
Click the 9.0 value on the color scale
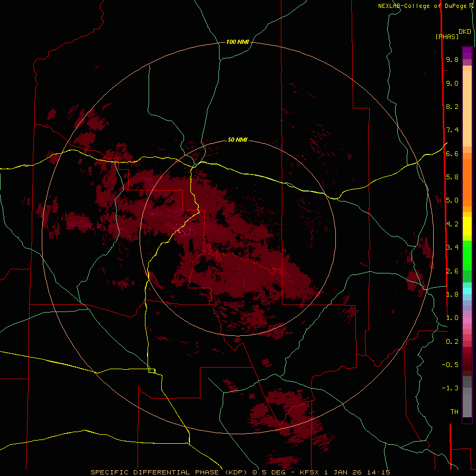452,84
